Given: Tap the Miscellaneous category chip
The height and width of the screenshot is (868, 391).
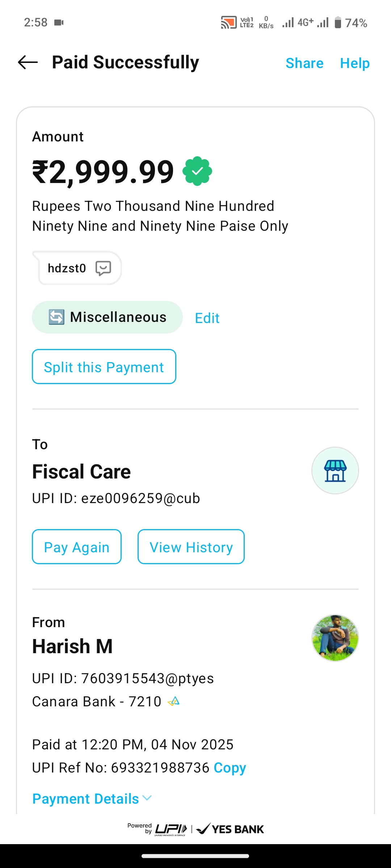Looking at the screenshot, I should point(107,317).
